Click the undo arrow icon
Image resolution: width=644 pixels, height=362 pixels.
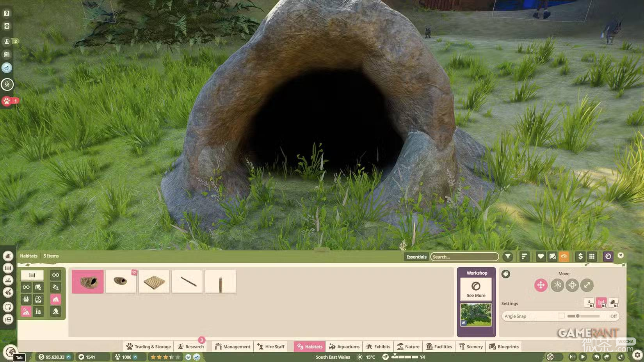tap(596, 357)
